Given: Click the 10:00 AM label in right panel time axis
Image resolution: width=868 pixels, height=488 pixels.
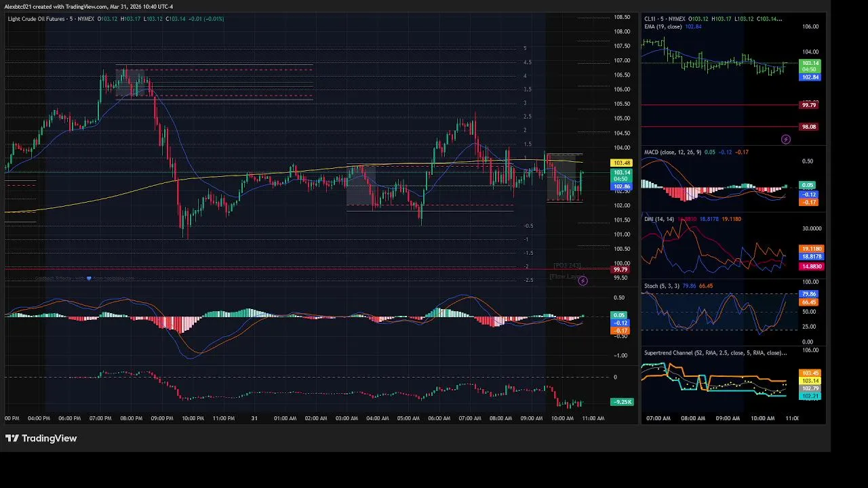Looking at the screenshot, I should pyautogui.click(x=762, y=418).
